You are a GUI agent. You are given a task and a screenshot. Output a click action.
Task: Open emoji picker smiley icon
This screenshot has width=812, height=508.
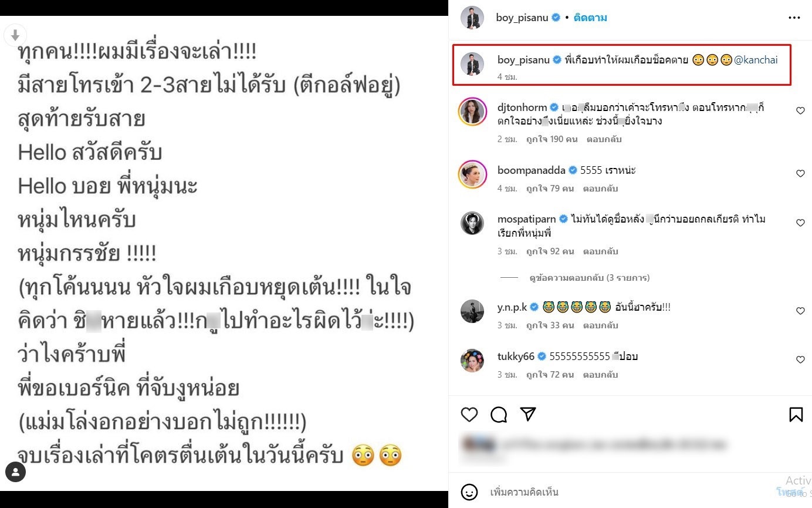[469, 492]
